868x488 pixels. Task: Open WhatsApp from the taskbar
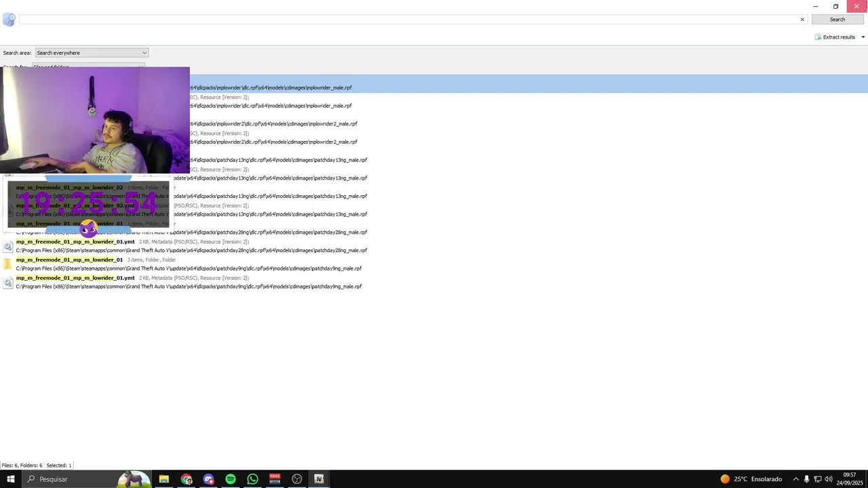(252, 479)
